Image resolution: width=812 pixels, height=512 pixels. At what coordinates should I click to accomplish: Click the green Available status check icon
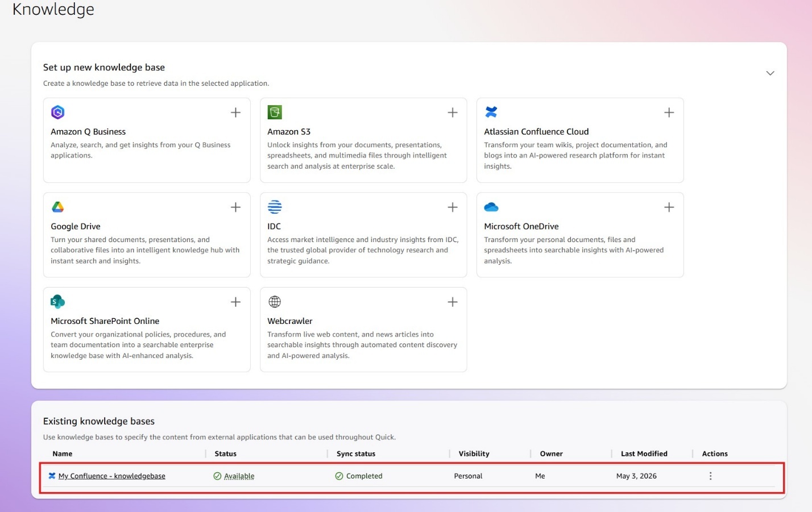217,476
